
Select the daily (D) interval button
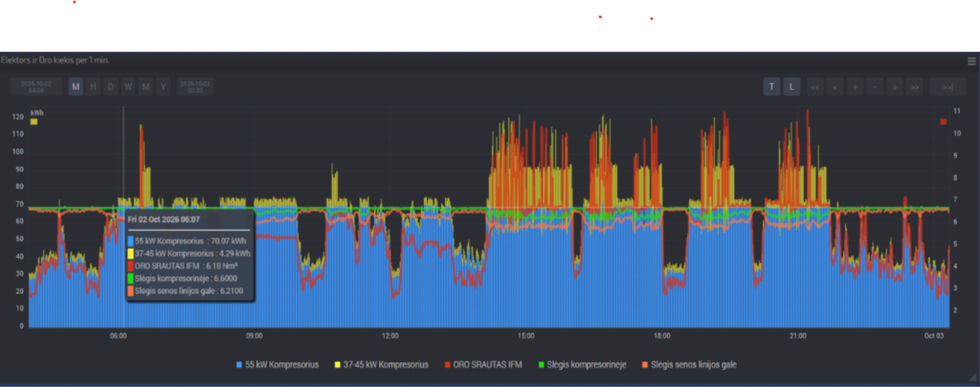(x=111, y=87)
